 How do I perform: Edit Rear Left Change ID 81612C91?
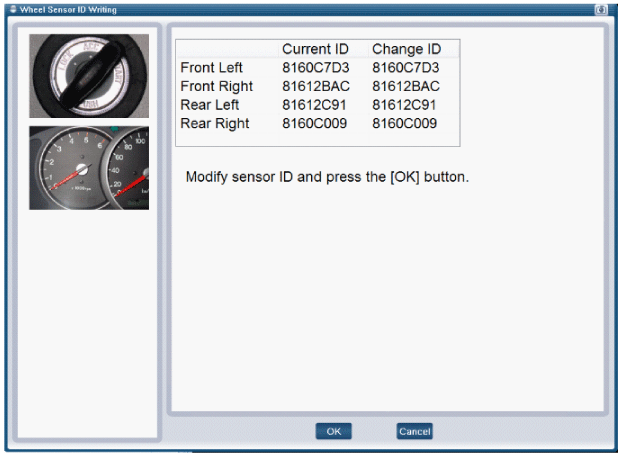pyautogui.click(x=404, y=105)
